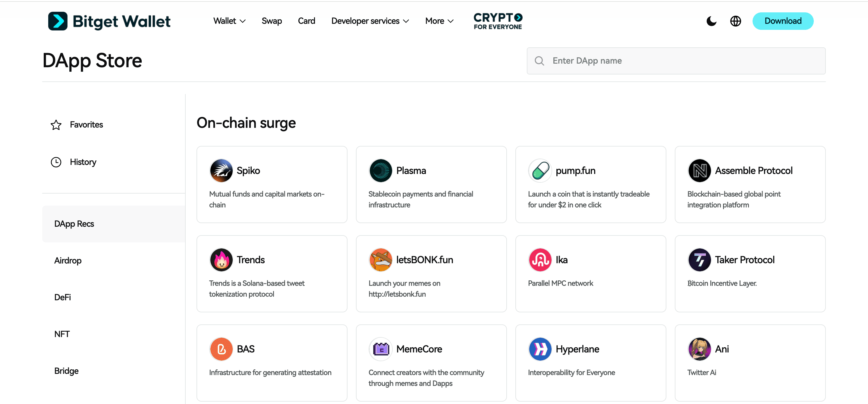Open the Swap page
This screenshot has width=868, height=404.
[x=272, y=21]
